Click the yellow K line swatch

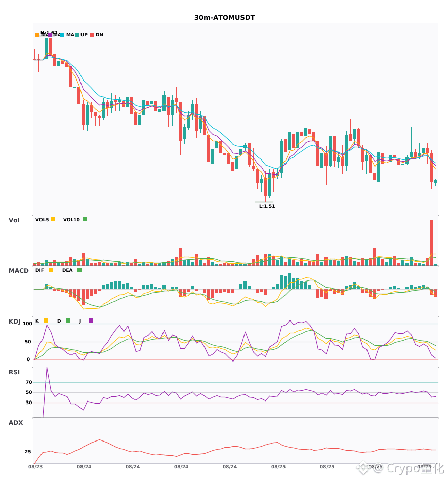[x=46, y=320]
